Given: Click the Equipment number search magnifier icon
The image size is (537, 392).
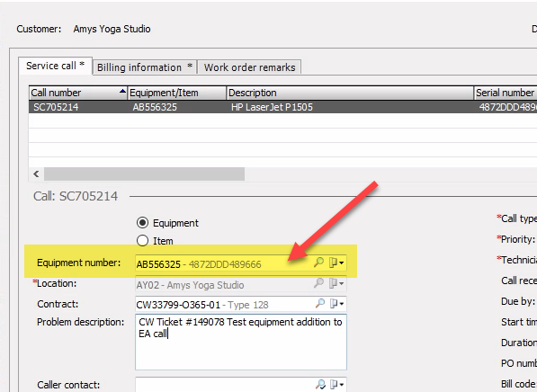Looking at the screenshot, I should [318, 263].
